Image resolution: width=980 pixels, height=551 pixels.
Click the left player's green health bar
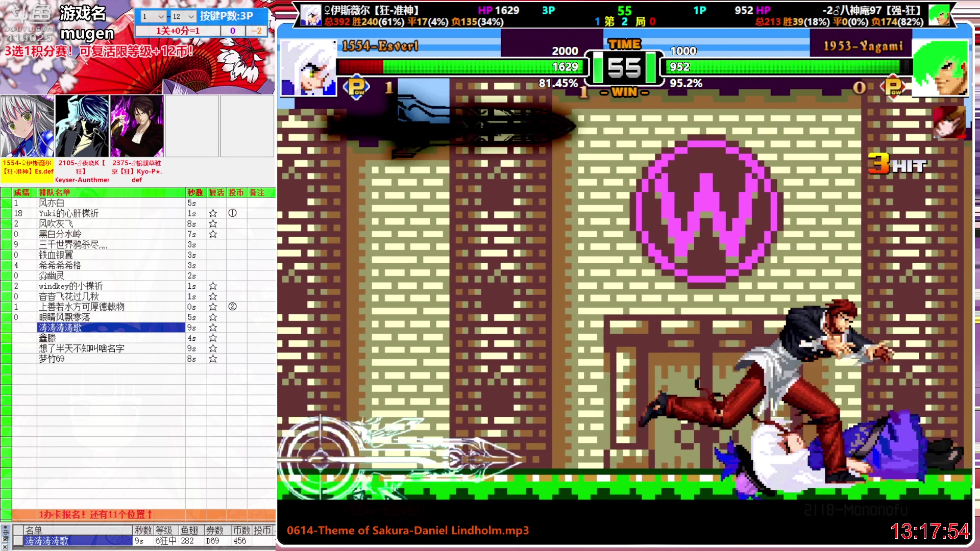[x=483, y=67]
